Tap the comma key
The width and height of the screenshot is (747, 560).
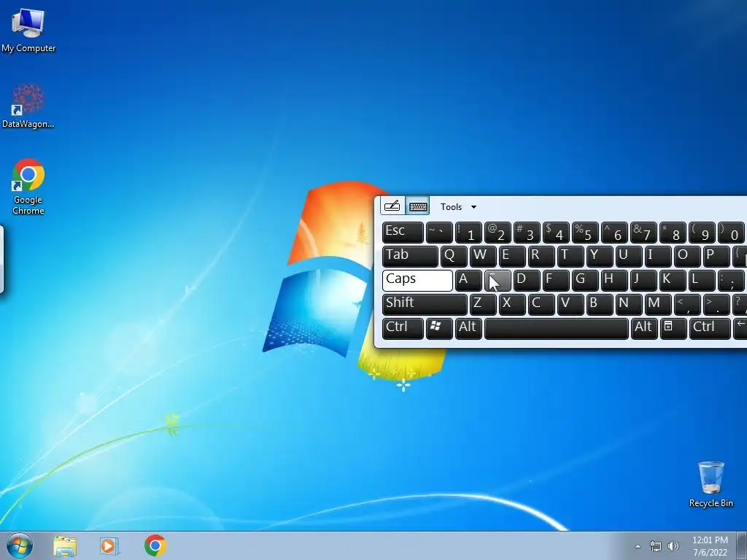pos(687,304)
